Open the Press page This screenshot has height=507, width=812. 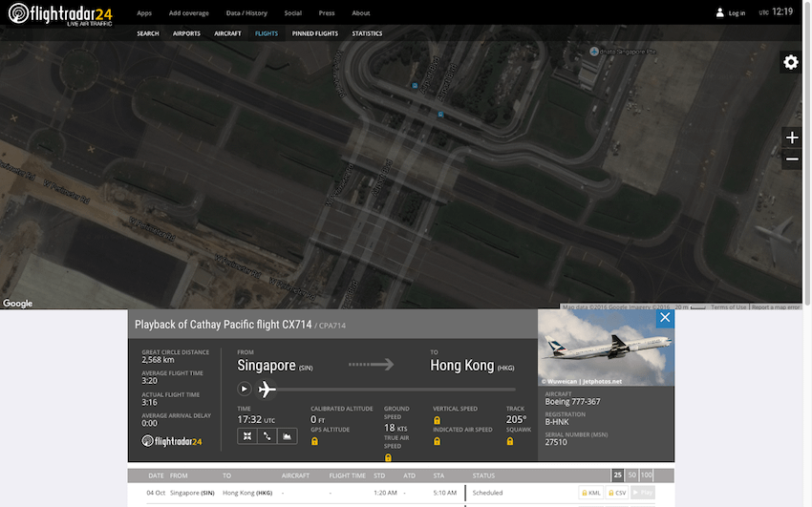(x=327, y=13)
